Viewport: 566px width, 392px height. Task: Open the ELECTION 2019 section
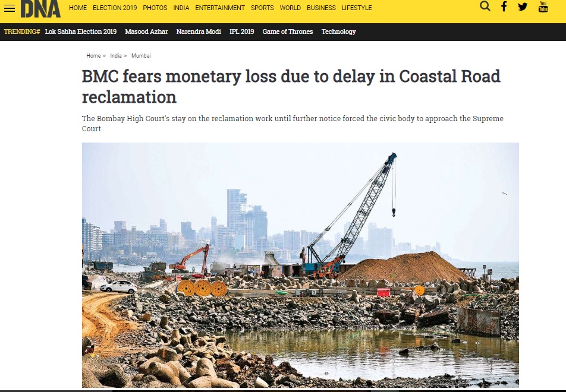click(x=115, y=8)
